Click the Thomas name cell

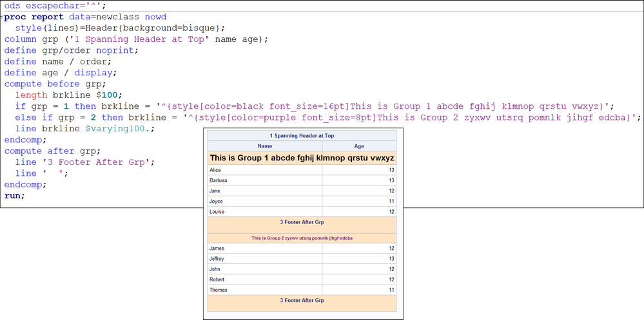tap(265, 290)
